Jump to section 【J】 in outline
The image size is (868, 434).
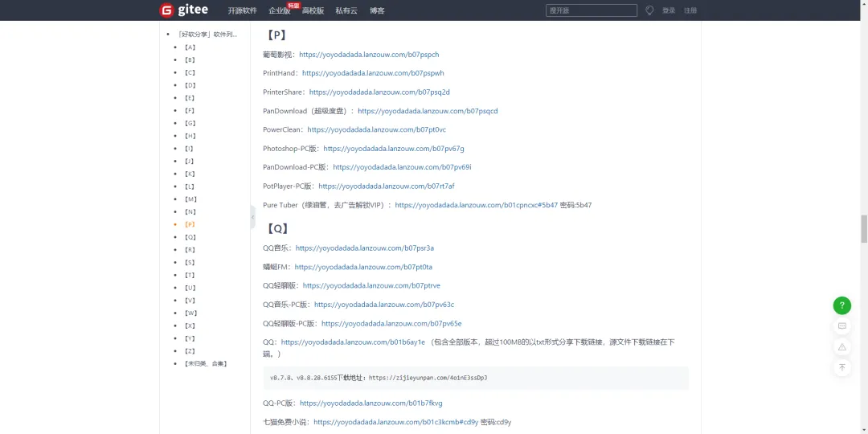(x=190, y=161)
